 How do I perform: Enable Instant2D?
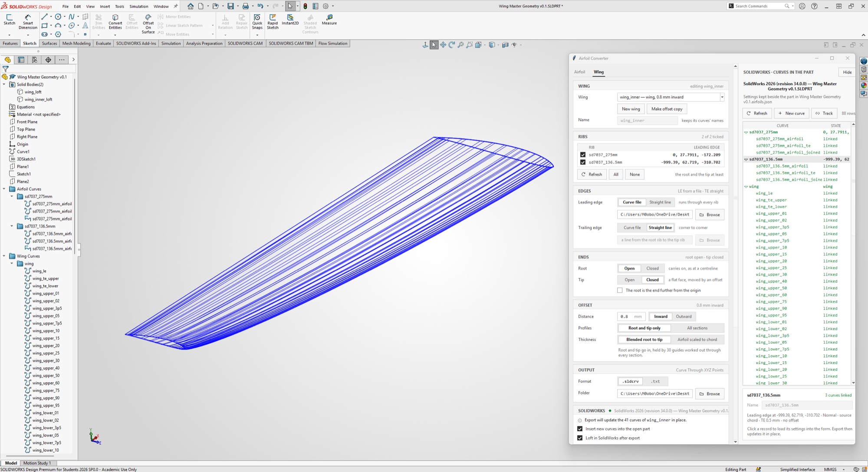click(290, 20)
